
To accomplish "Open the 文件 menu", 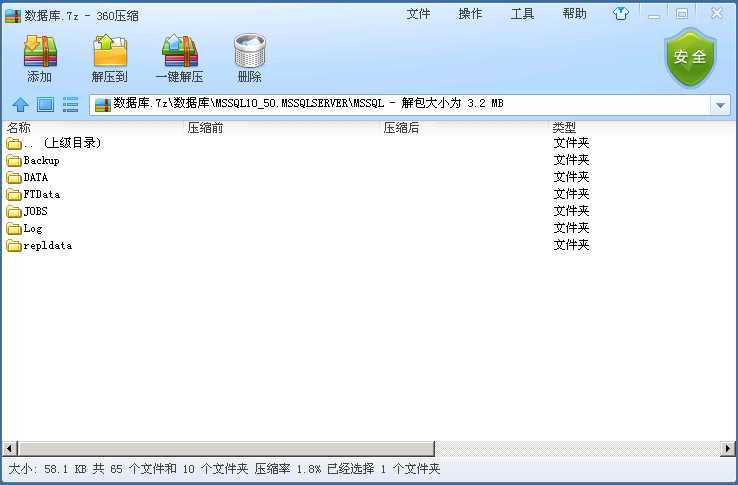I will coord(418,14).
